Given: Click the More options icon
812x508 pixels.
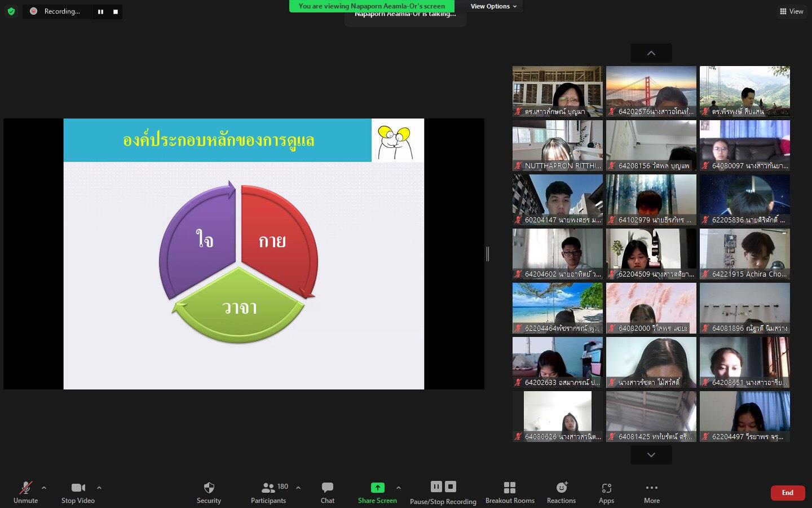Looking at the screenshot, I should 652,488.
